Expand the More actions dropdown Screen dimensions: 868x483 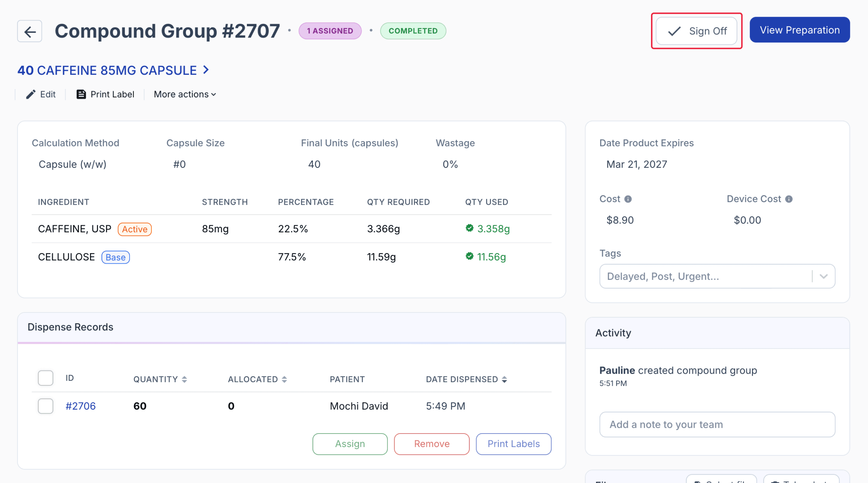coord(185,94)
